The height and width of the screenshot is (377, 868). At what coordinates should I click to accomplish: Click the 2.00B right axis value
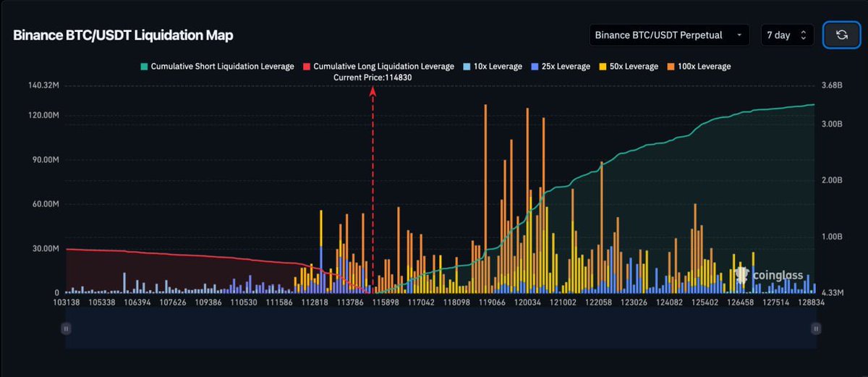833,180
